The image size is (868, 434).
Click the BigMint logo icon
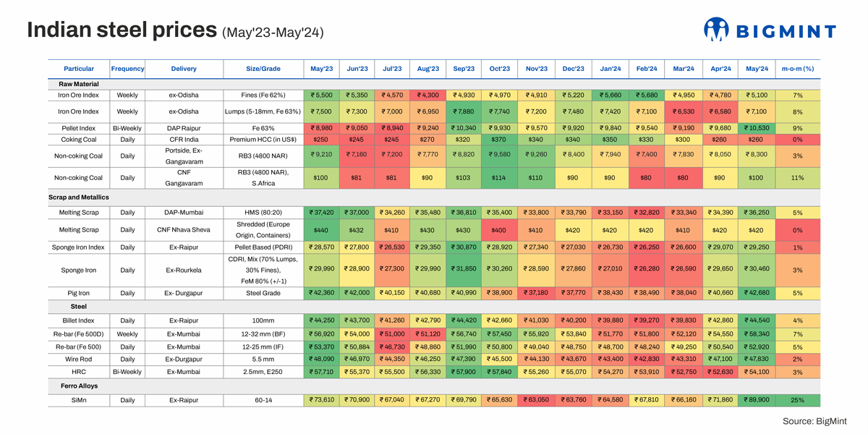point(716,30)
